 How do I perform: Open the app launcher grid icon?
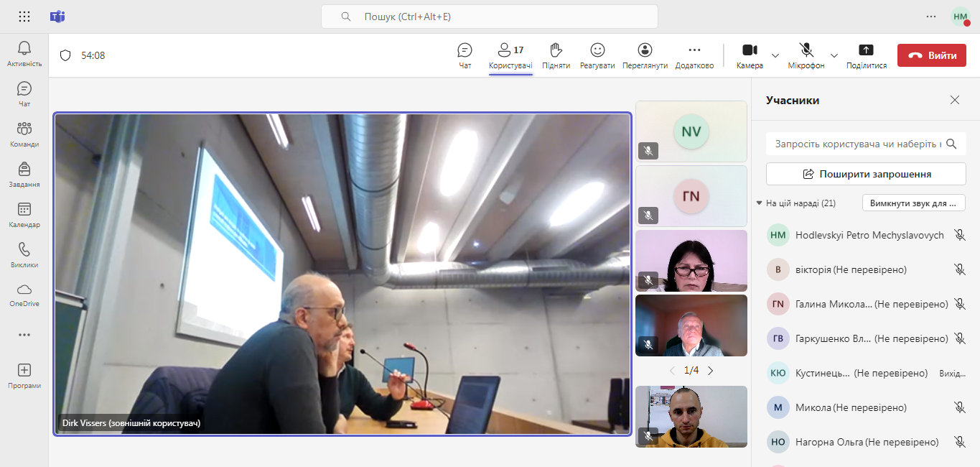24,17
